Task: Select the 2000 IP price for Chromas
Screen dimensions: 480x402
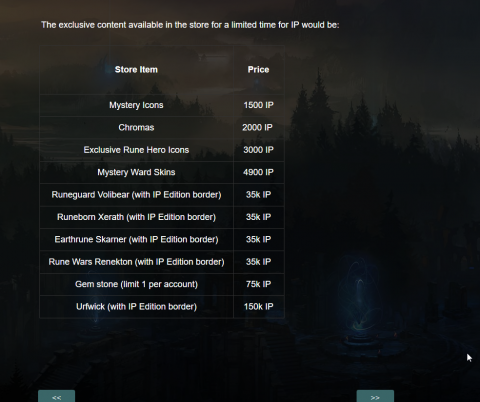Action: coord(259,128)
